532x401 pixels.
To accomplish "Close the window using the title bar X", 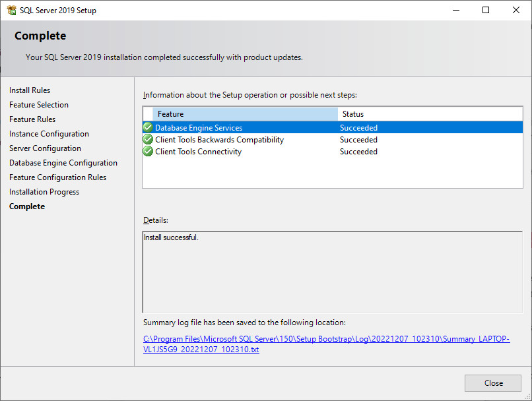I will [x=516, y=10].
